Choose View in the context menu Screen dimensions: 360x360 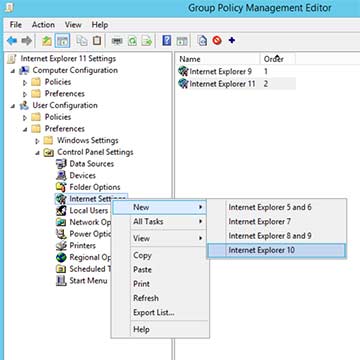pos(159,238)
